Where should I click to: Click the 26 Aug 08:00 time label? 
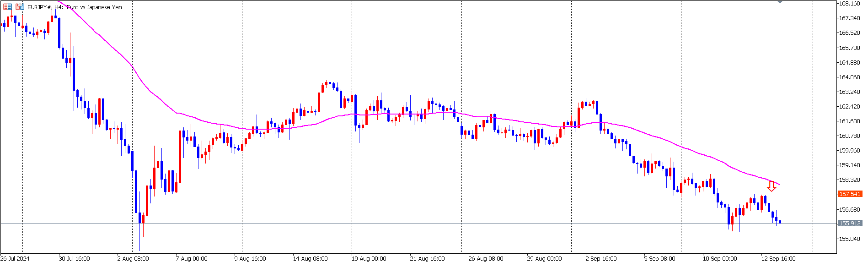click(x=486, y=258)
